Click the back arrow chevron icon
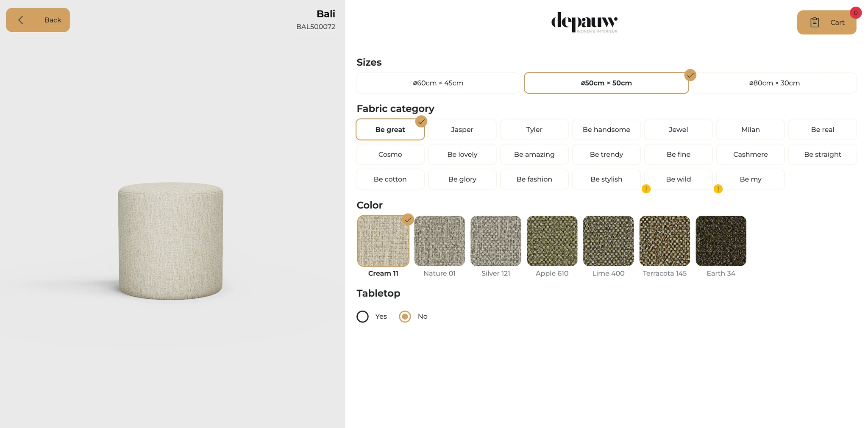 pos(20,20)
